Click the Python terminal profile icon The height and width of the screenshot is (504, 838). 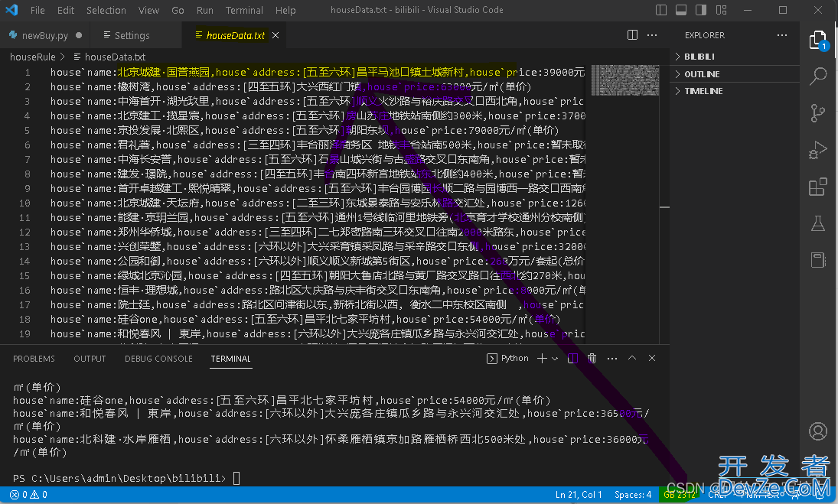tap(491, 358)
